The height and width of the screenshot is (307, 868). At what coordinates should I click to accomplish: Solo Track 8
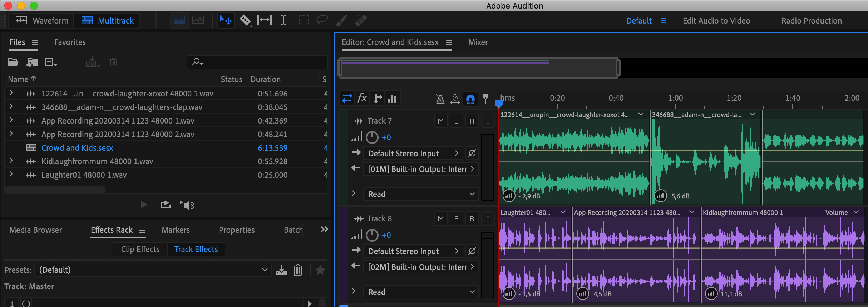pyautogui.click(x=456, y=219)
